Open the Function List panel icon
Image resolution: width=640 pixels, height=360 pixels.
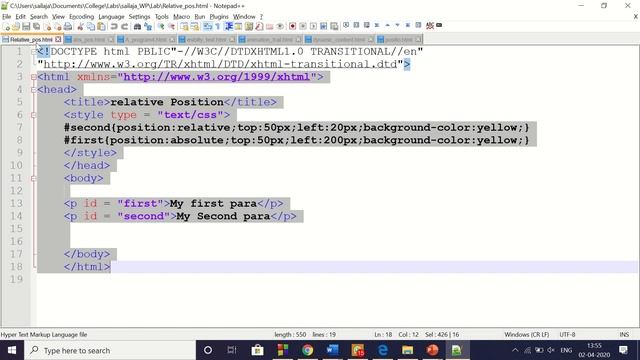(259, 27)
